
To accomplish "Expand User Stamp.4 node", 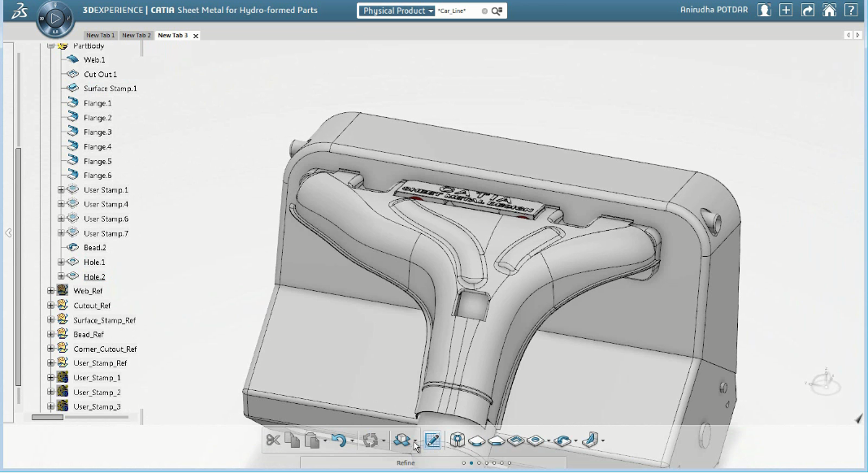I will (61, 204).
